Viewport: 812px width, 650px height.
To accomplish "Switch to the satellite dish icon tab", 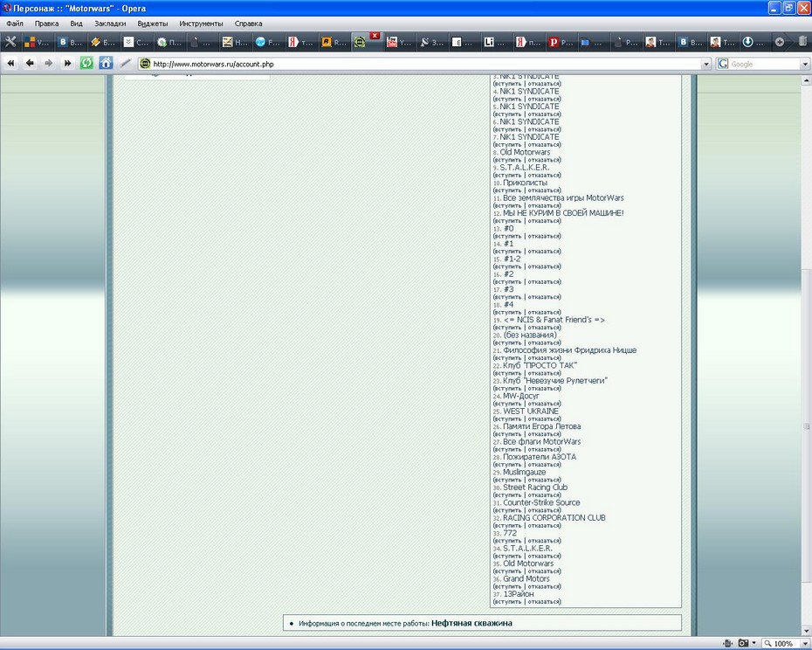I will click(430, 43).
